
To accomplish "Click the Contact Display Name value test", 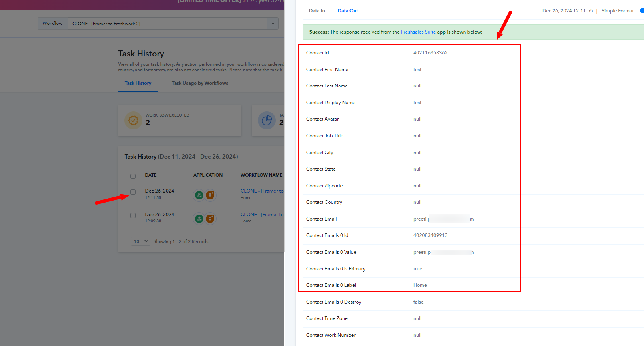I will tap(417, 103).
